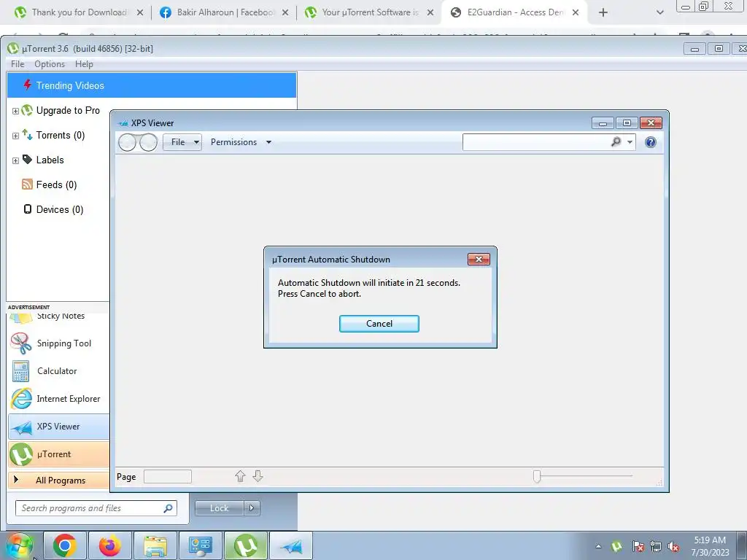
Task: Click the RSS Feeds orange icon
Action: click(27, 184)
